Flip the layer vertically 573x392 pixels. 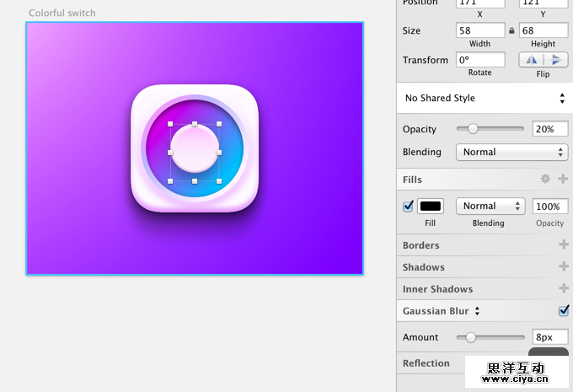555,60
